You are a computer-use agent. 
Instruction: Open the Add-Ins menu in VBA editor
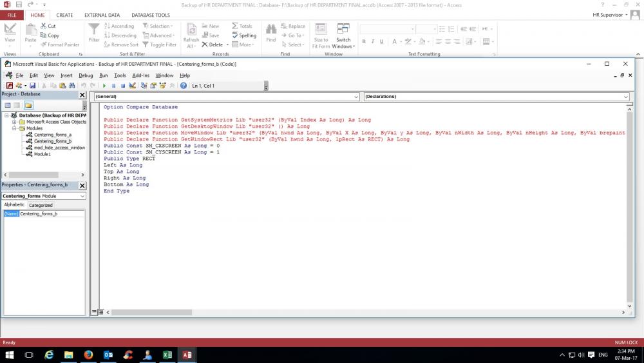[x=141, y=75]
